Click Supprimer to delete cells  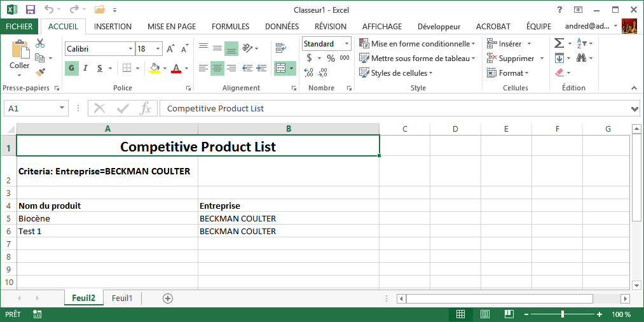(510, 59)
